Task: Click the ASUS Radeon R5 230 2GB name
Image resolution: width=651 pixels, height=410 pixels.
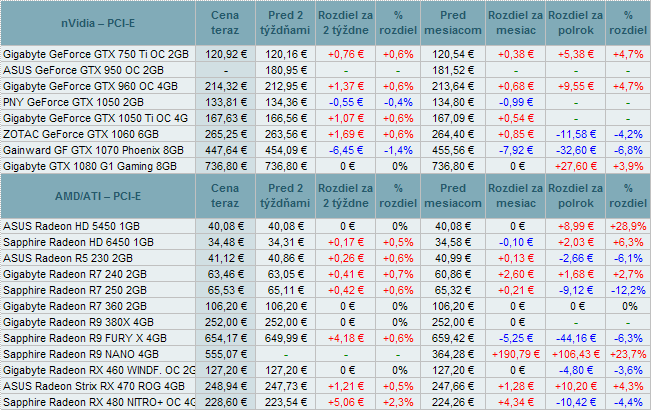Action: 68,258
